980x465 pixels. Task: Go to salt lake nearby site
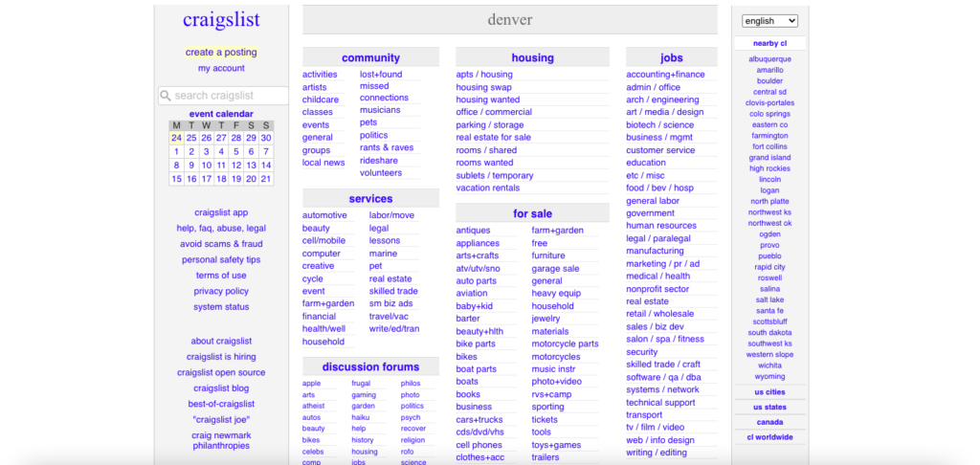tap(769, 300)
